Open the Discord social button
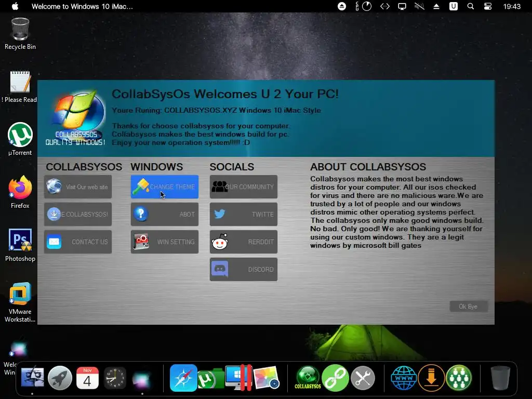This screenshot has width=532, height=399. pos(244,270)
